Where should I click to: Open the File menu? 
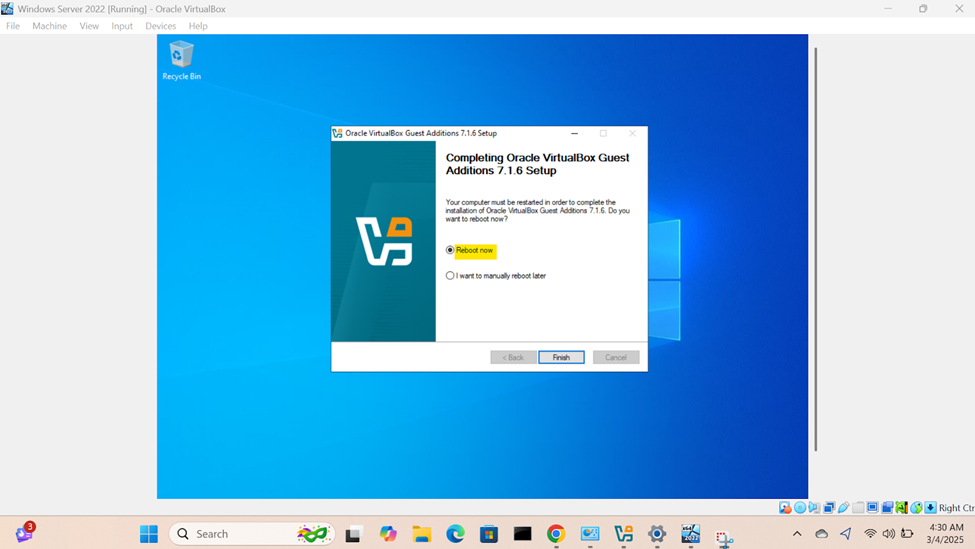tap(13, 25)
